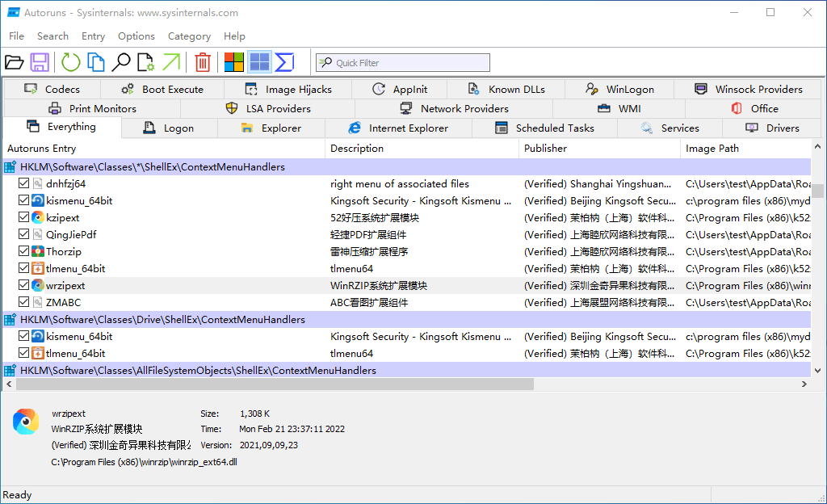
Task: Click the Thorzip entry icon
Action: tap(37, 251)
